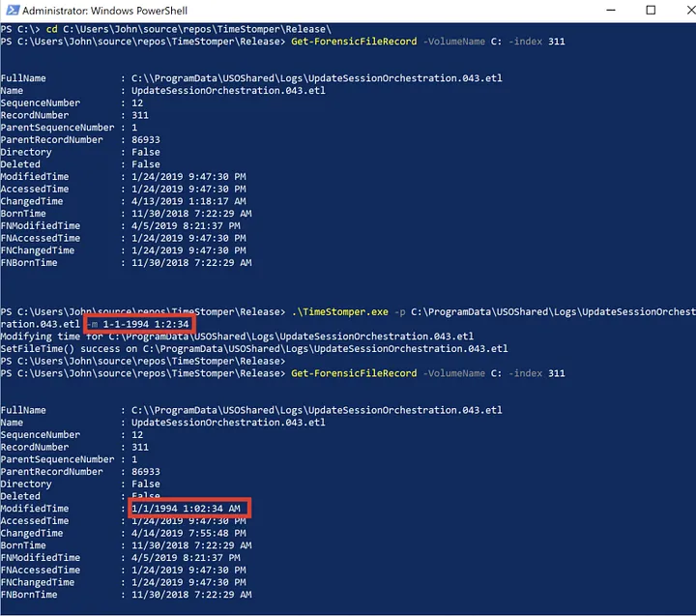
Task: Click ChangedTime value 4/13/2019 1:18:17 AM
Action: pyautogui.click(x=187, y=201)
